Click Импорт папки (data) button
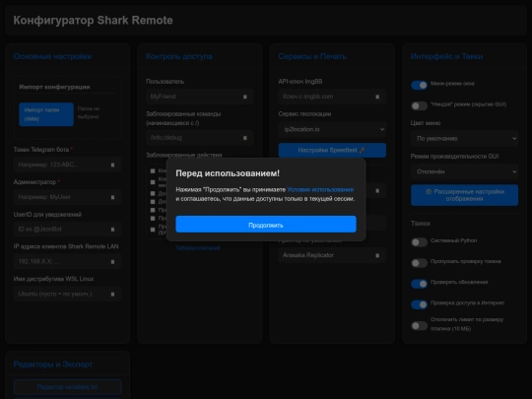This screenshot has height=399, width=532. coord(46,114)
